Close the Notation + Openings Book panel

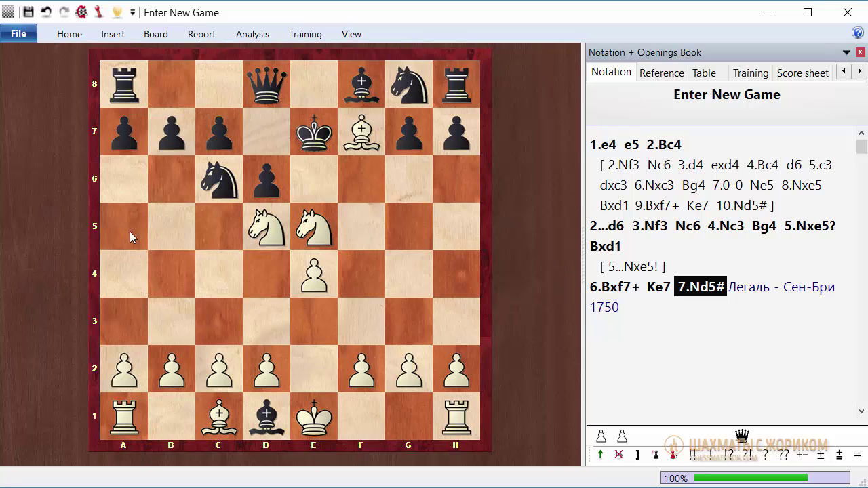[861, 52]
